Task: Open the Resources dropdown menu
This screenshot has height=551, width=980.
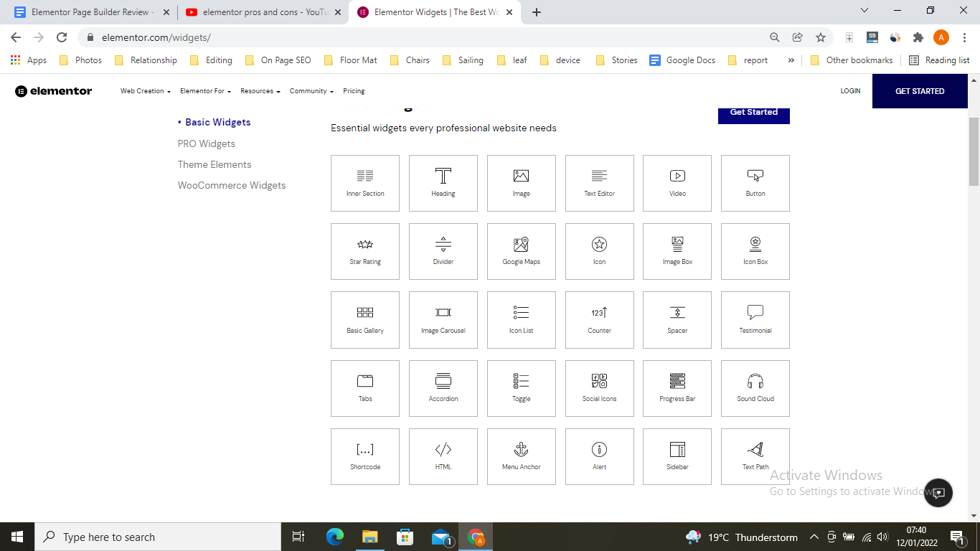Action: point(260,91)
